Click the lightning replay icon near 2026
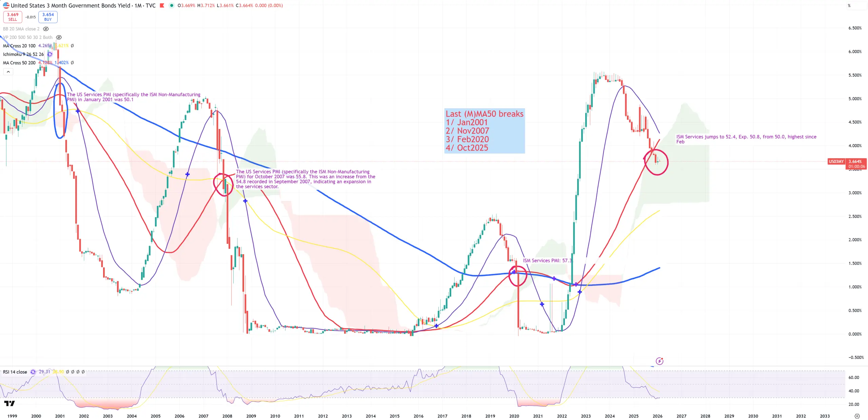 coord(659,361)
